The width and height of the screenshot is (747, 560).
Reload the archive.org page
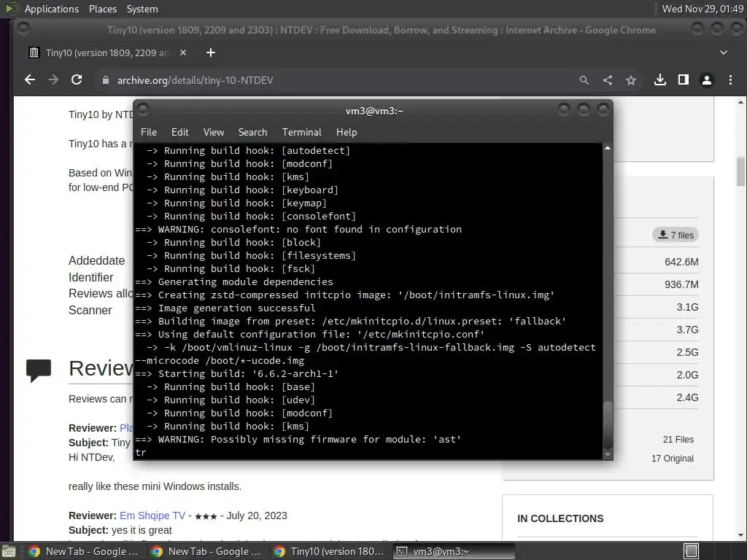[76, 80]
